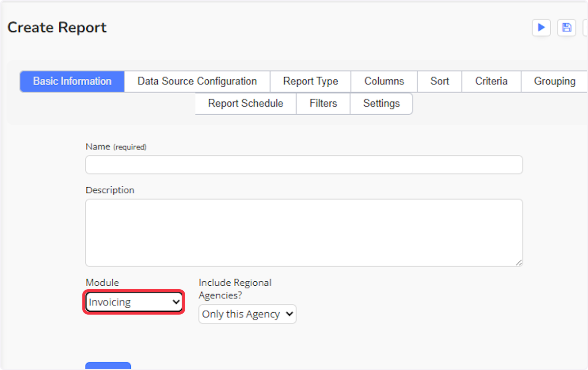Viewport: 588px width, 370px height.
Task: Select the Sort tab
Action: (440, 81)
